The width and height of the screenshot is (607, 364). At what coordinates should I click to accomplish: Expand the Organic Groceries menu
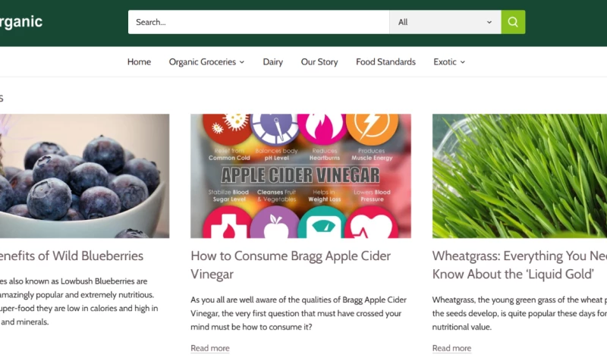pos(206,62)
